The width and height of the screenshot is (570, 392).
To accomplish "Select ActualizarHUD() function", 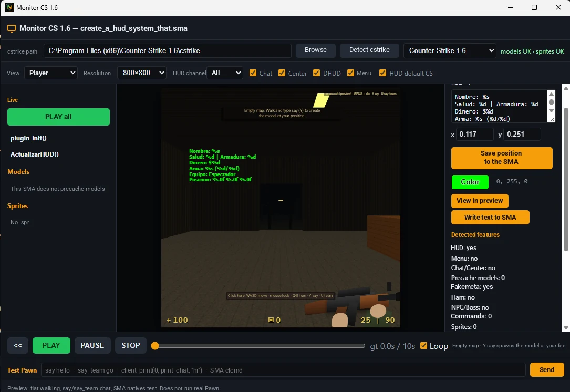I will pos(35,154).
